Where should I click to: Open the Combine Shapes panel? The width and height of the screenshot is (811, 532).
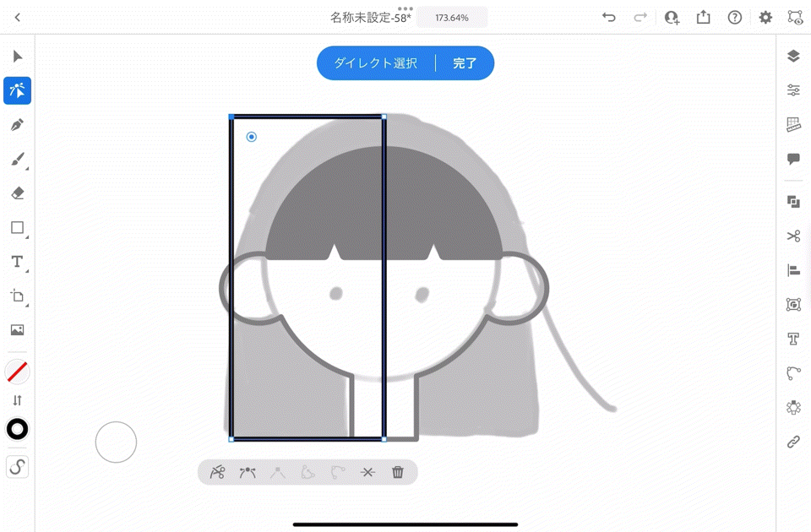[x=793, y=202]
